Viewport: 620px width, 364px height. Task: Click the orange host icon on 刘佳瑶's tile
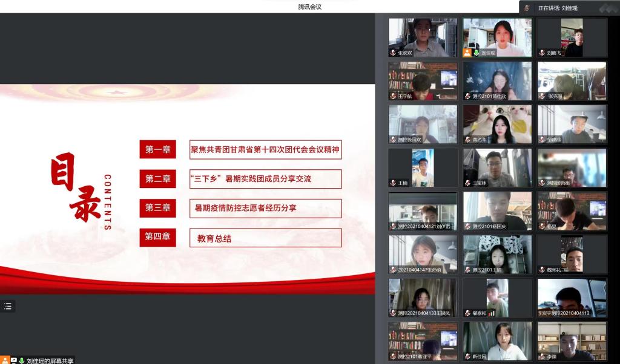click(467, 53)
